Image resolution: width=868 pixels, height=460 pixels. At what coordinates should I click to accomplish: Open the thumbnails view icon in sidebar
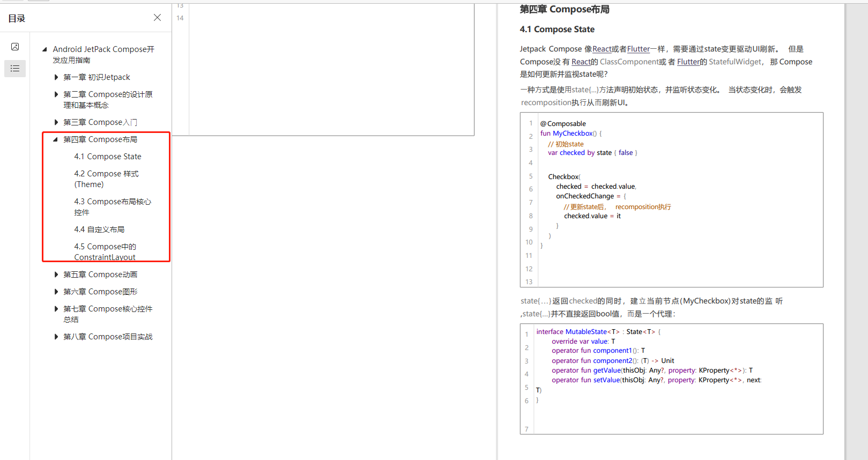coord(15,47)
